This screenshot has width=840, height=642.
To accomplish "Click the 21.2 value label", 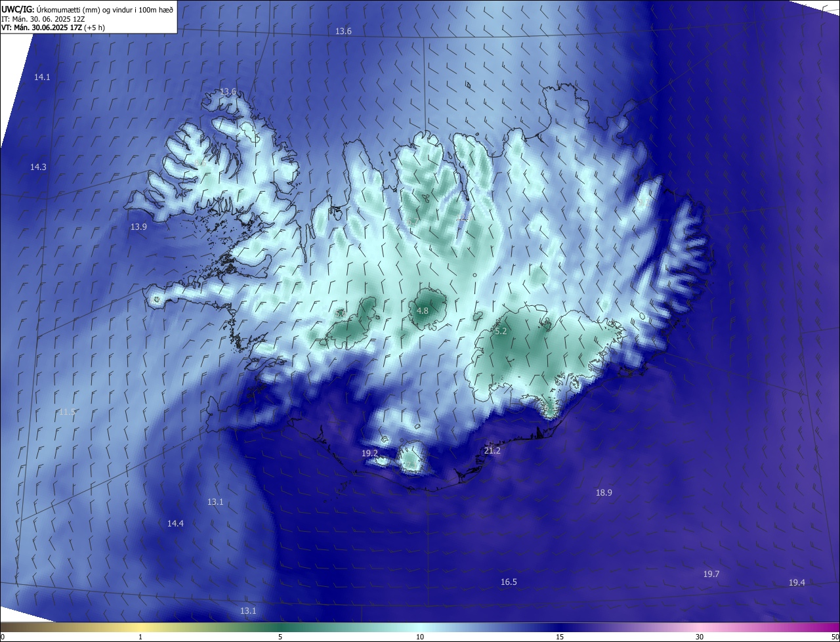I will point(492,450).
